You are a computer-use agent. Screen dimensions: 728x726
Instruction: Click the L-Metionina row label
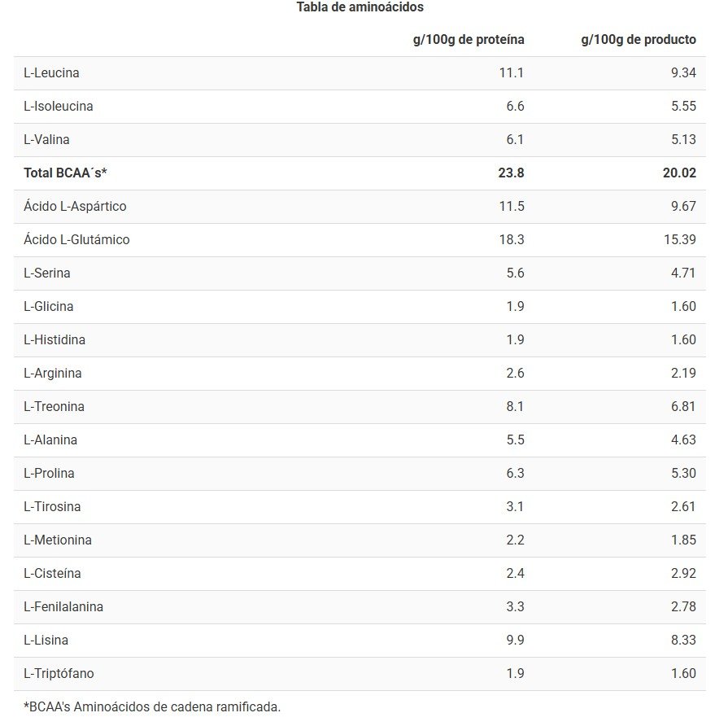tap(58, 540)
